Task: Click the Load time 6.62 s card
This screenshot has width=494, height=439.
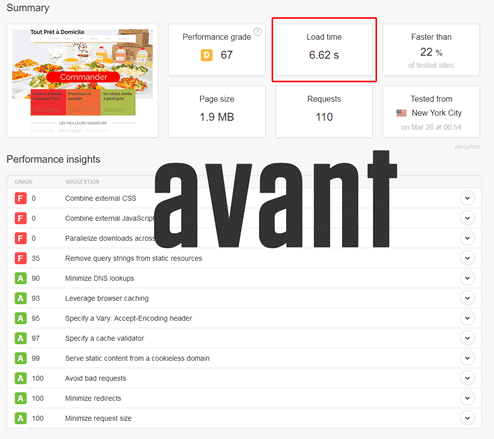Action: tap(324, 49)
